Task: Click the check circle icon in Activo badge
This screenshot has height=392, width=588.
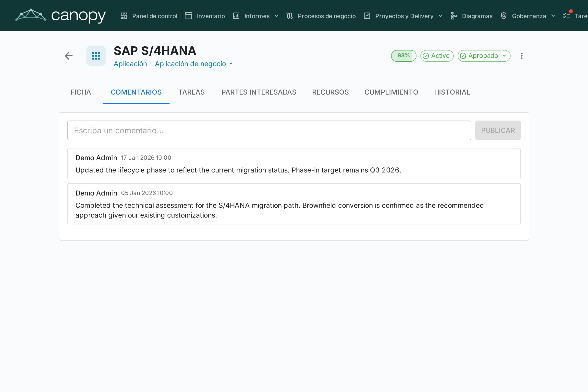Action: coord(426,56)
